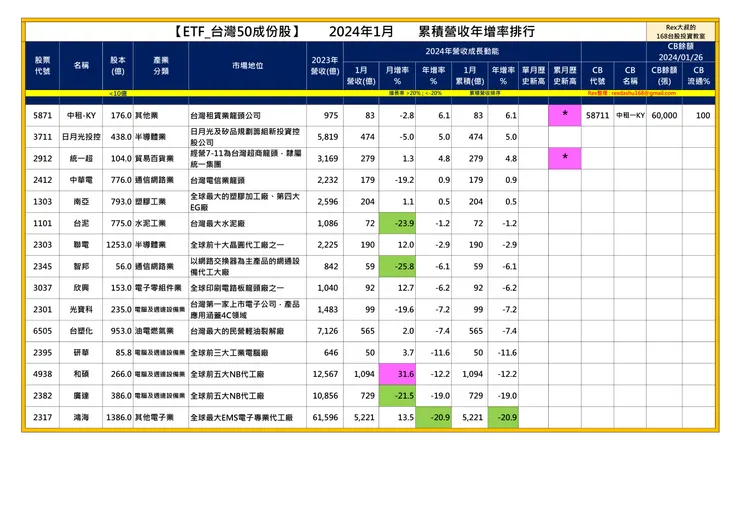Select stock code cell 3711
This screenshot has height=523, width=740.
click(42, 137)
